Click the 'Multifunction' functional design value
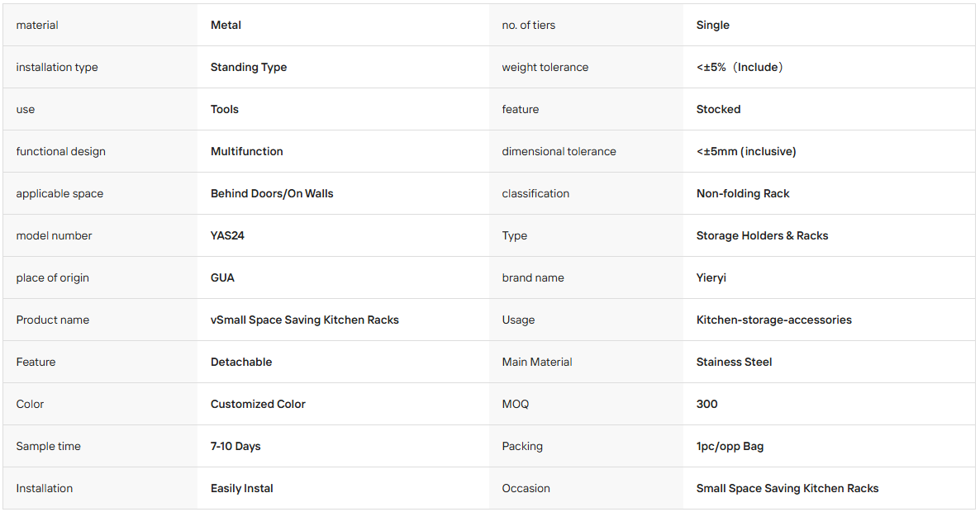The width and height of the screenshot is (980, 512). (247, 151)
